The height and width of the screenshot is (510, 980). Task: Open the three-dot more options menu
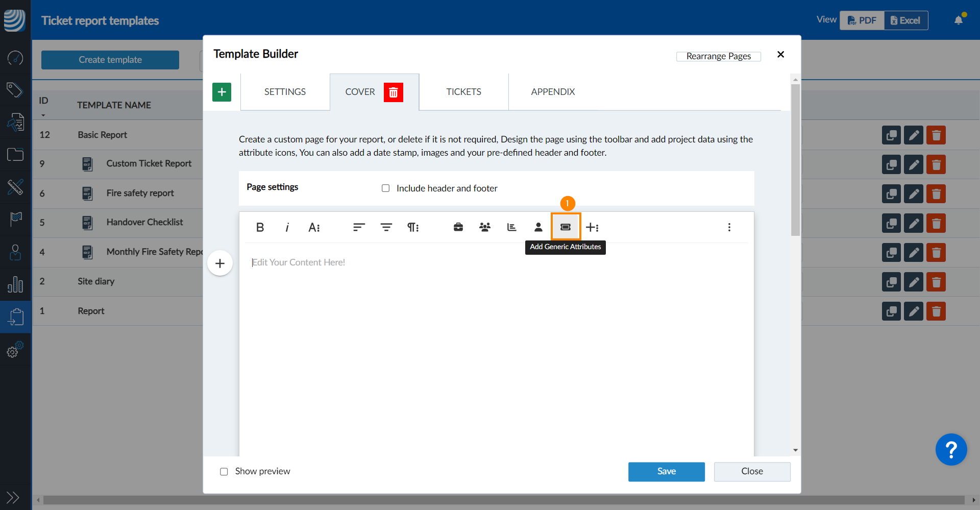tap(729, 227)
